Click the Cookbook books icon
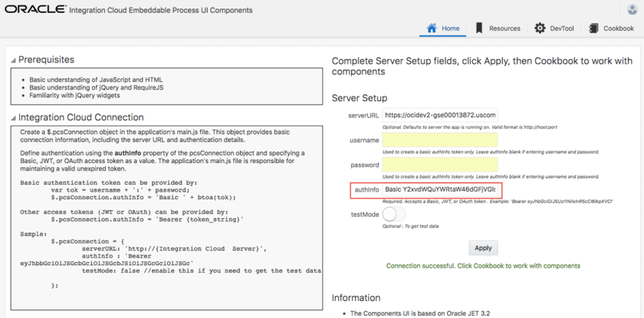 point(594,28)
